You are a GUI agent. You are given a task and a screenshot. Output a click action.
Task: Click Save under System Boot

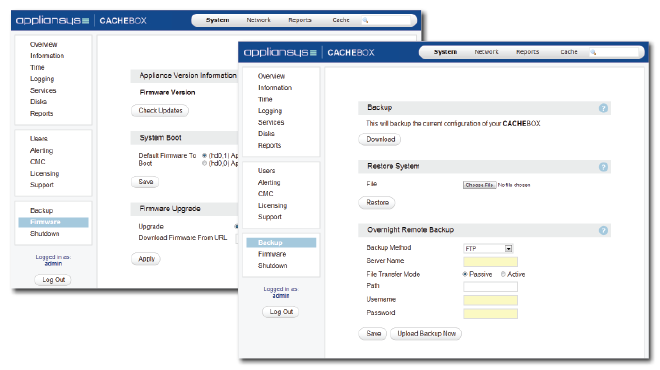pyautogui.click(x=145, y=182)
